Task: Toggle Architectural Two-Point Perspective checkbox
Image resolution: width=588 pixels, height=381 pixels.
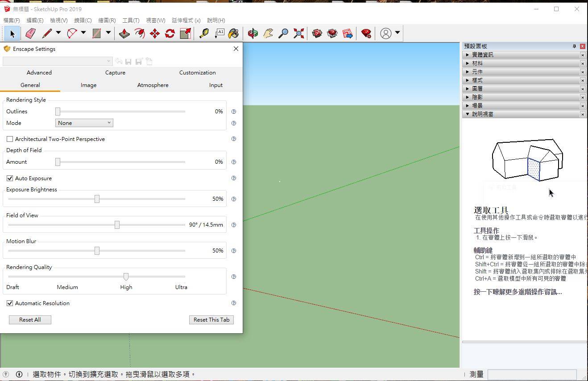Action: [x=10, y=139]
